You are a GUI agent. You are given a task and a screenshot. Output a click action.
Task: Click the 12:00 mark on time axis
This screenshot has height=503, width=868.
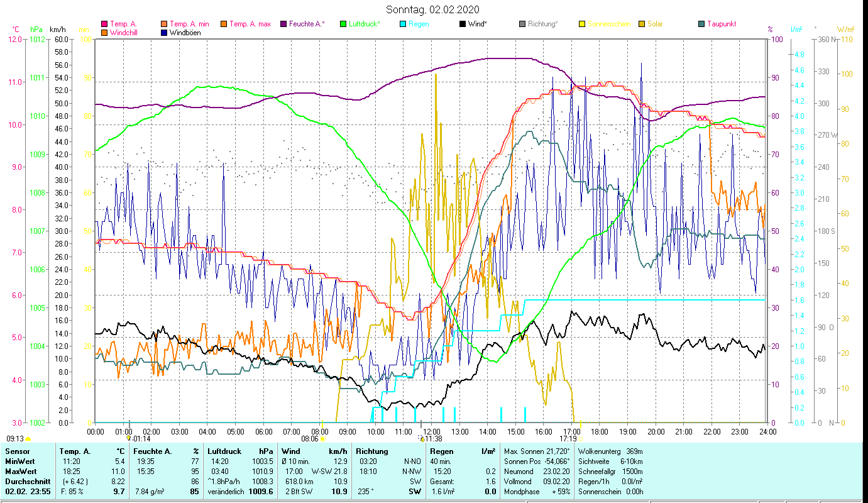tap(431, 432)
